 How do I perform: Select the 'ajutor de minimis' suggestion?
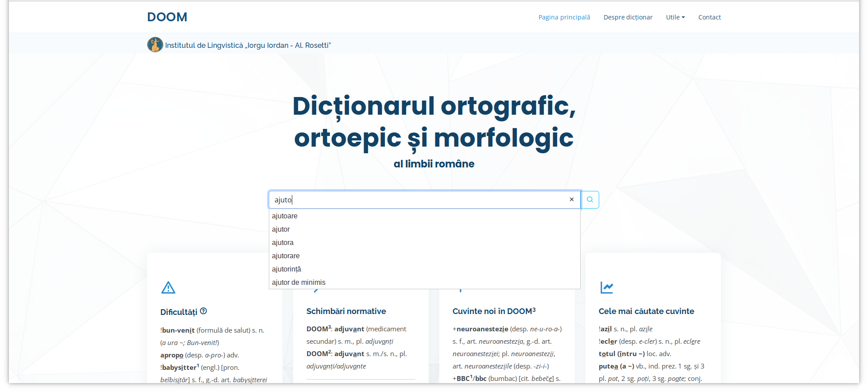pyautogui.click(x=298, y=283)
